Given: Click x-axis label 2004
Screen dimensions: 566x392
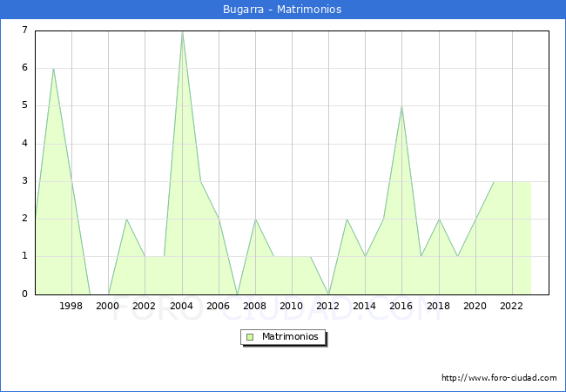Looking at the screenshot, I should click(x=181, y=306).
